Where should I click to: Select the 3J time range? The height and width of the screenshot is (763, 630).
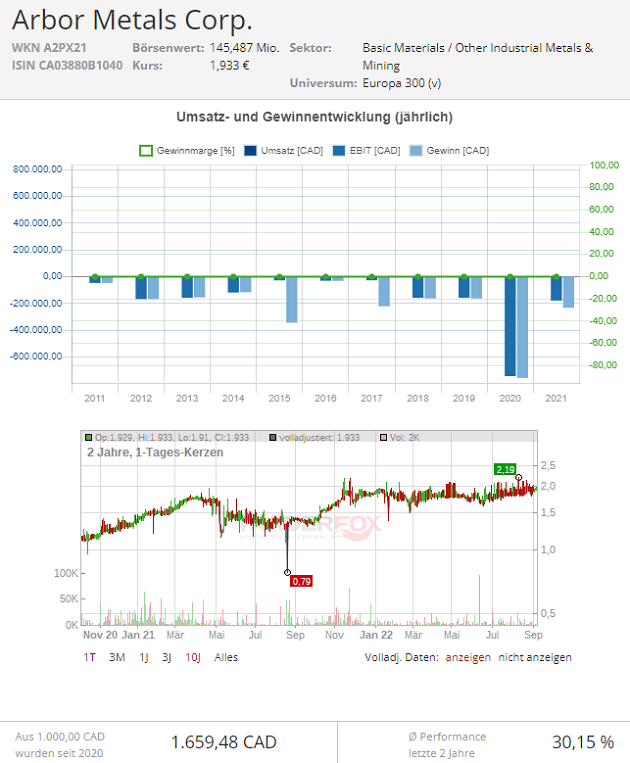(167, 657)
